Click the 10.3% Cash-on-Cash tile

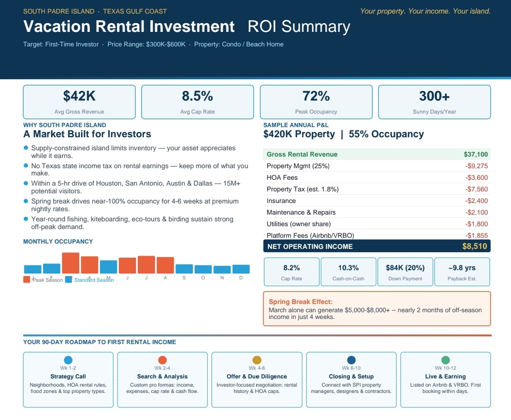coord(349,272)
